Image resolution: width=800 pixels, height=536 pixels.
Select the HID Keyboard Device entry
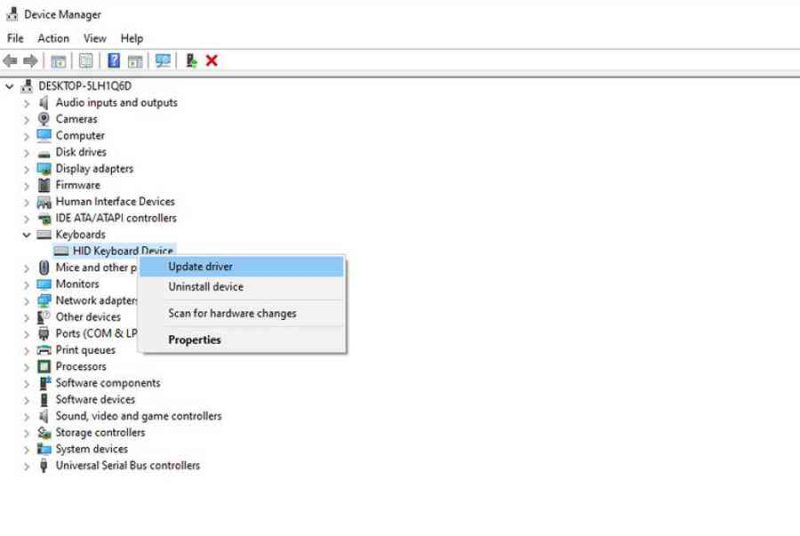[x=123, y=250]
